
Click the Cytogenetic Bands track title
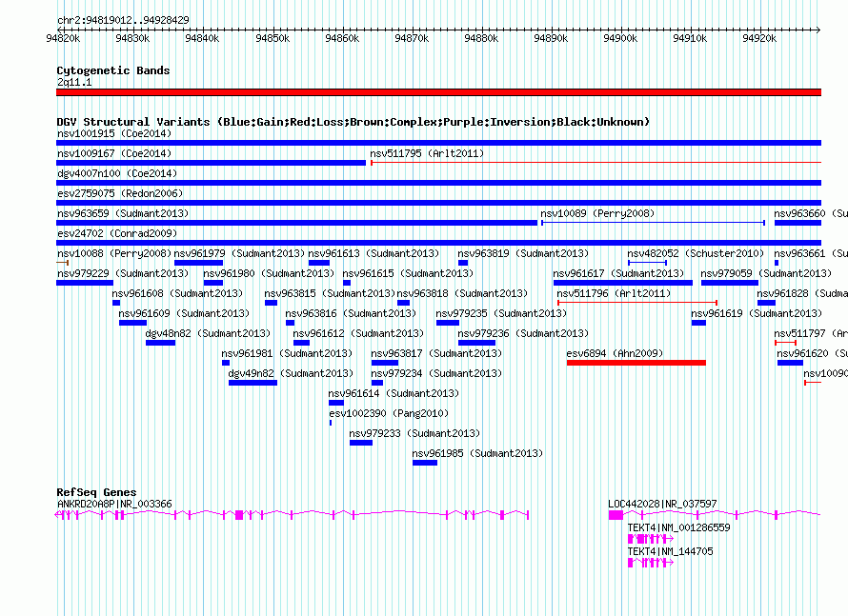113,70
